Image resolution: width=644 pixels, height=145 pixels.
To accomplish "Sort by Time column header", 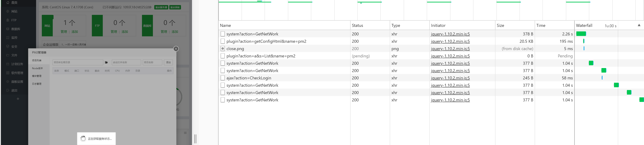I will tap(554, 25).
